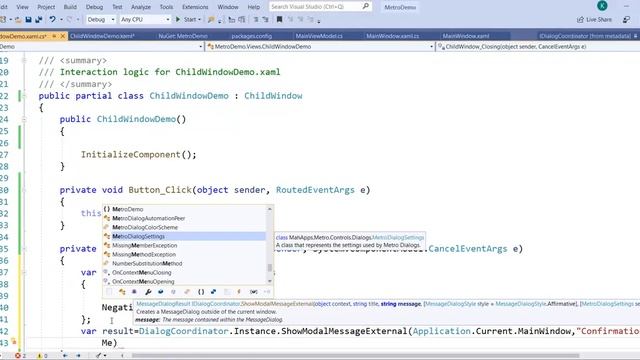Click the lightbulb quick action on line 43
Image resolution: width=640 pixels, height=360 pixels.
pos(13,341)
